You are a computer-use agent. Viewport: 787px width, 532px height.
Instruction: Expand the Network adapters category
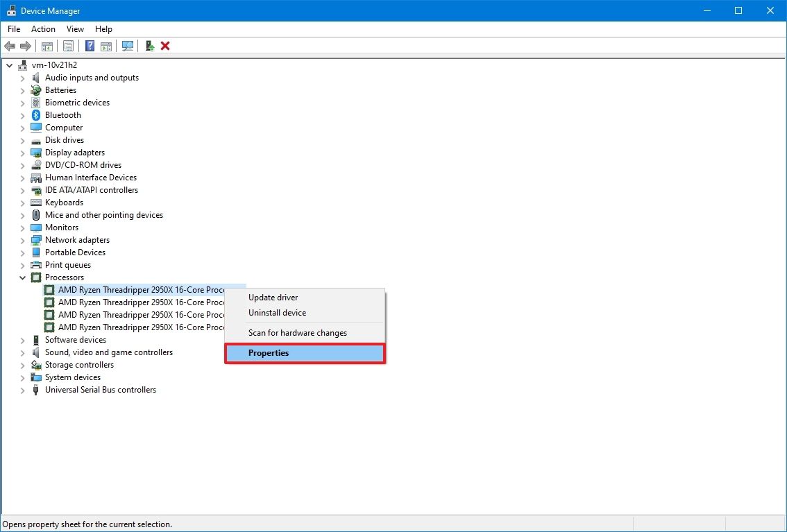[x=22, y=239]
